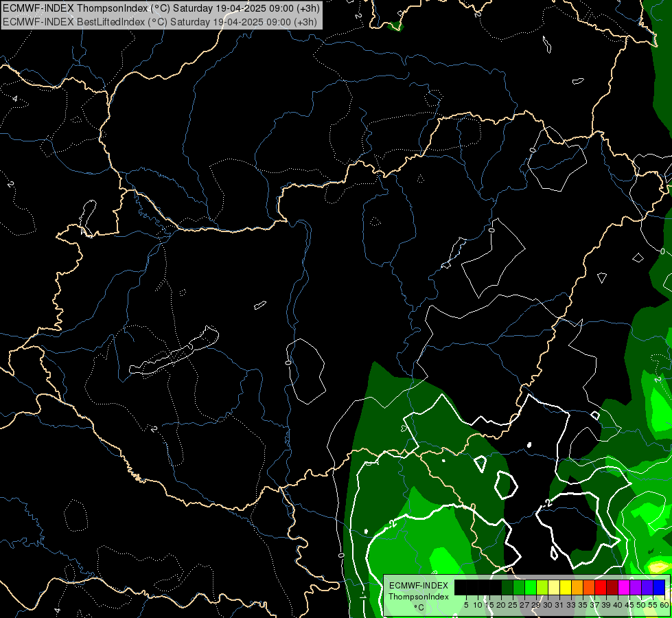Click the 'ThompsonIndex' text in legend box
Screen dimensions: 672x618
[419, 597]
